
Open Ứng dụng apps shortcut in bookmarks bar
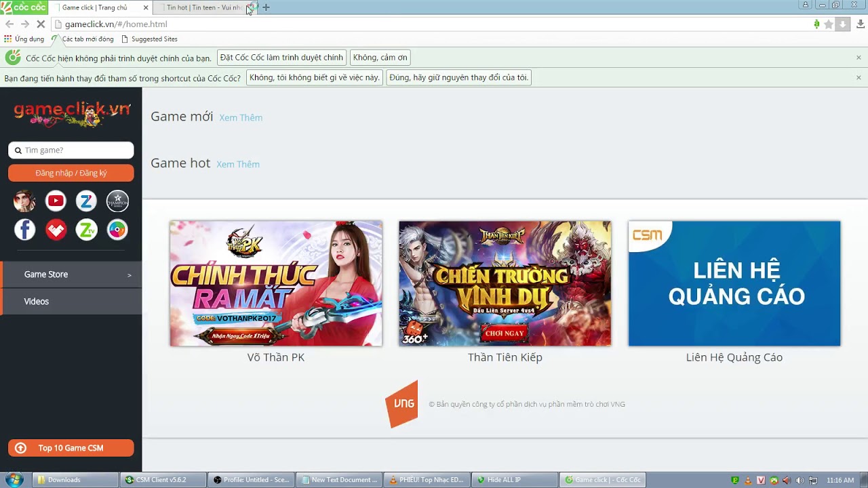tap(24, 39)
